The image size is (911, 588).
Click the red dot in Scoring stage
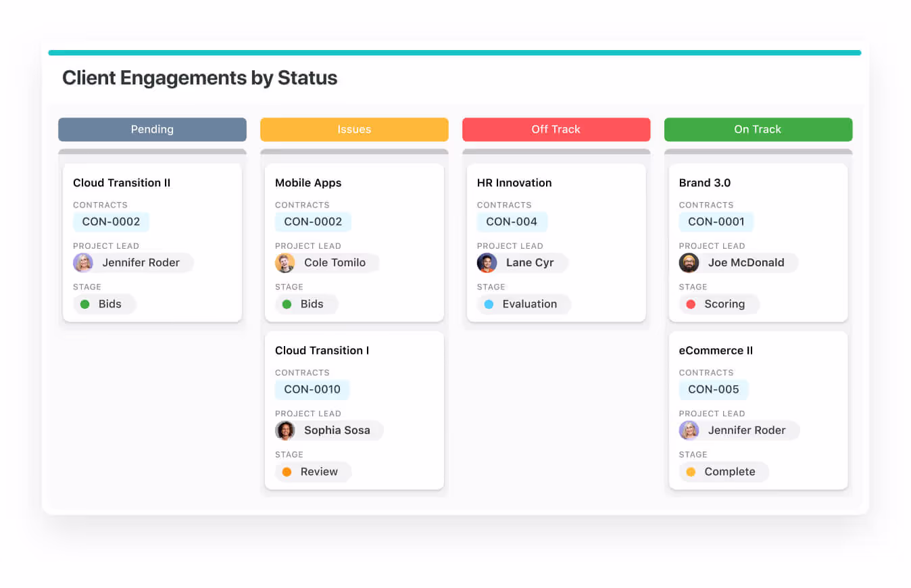point(691,304)
